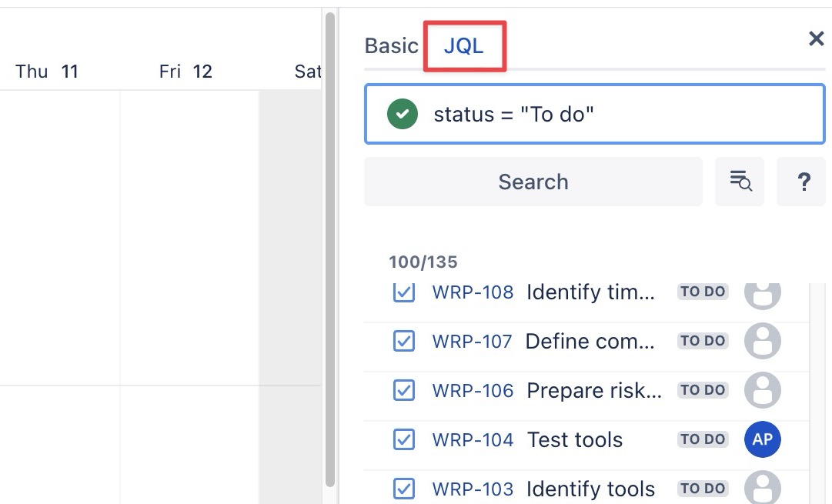Click the unassigned avatar on WRP-103
The image size is (832, 504).
coord(762,488)
